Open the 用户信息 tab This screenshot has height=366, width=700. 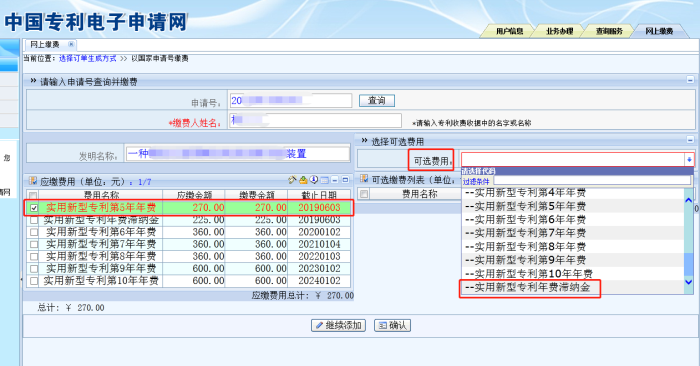(509, 31)
